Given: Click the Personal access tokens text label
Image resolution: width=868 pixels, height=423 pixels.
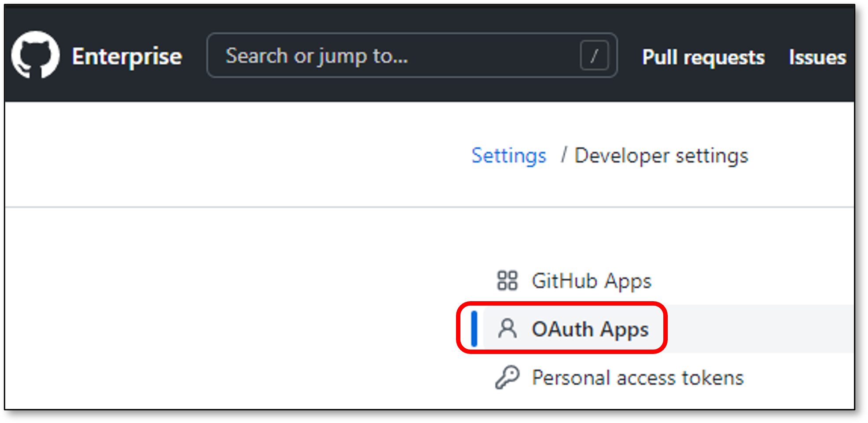Looking at the screenshot, I should point(638,378).
